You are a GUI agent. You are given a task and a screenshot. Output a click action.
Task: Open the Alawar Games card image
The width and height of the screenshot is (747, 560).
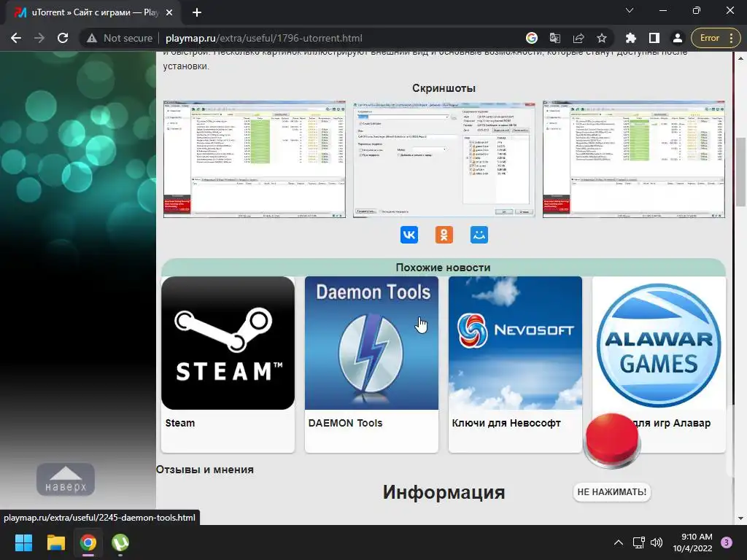coord(659,343)
